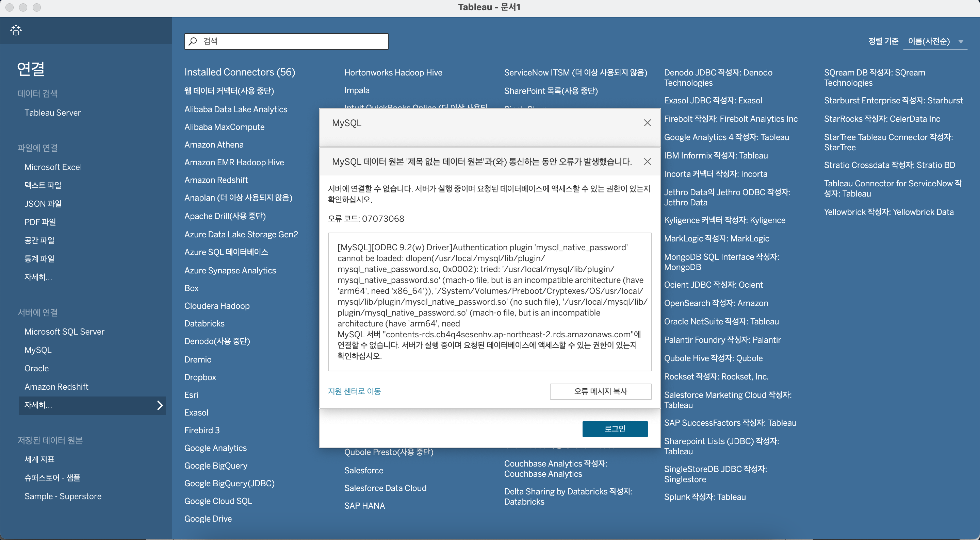980x540 pixels.
Task: Close the MySQL dialog with its X icon
Action: [x=647, y=123]
